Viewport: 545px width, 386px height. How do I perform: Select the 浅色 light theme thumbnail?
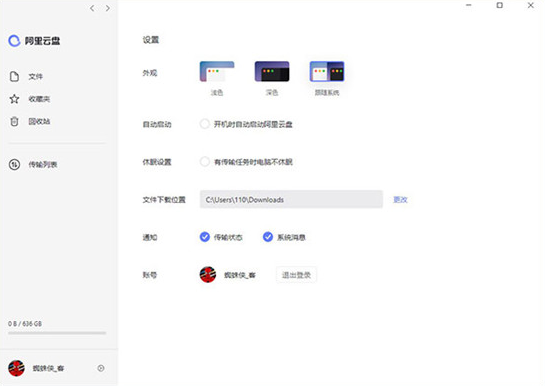(217, 72)
